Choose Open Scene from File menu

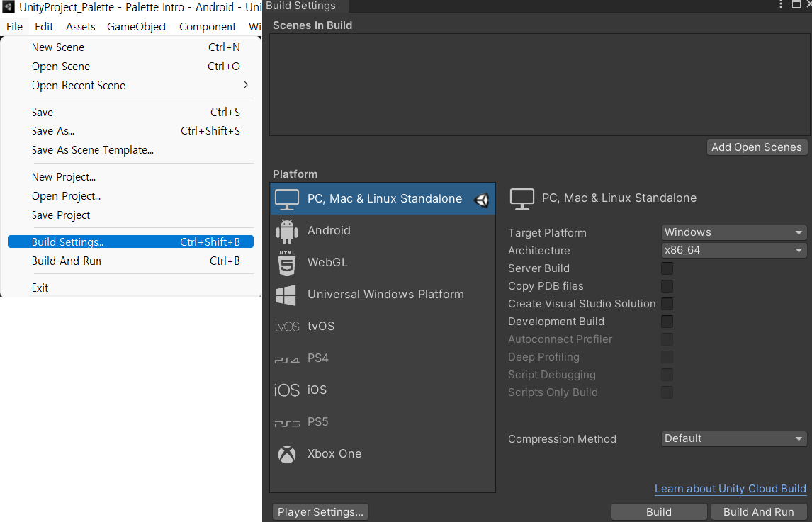pos(130,67)
